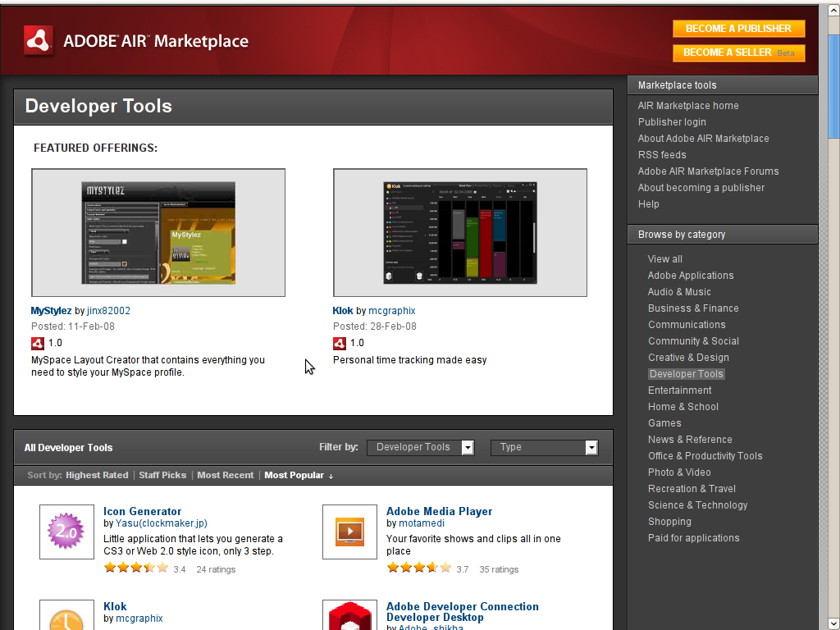Image resolution: width=840 pixels, height=630 pixels.
Task: Open motamedi author link
Action: (422, 523)
